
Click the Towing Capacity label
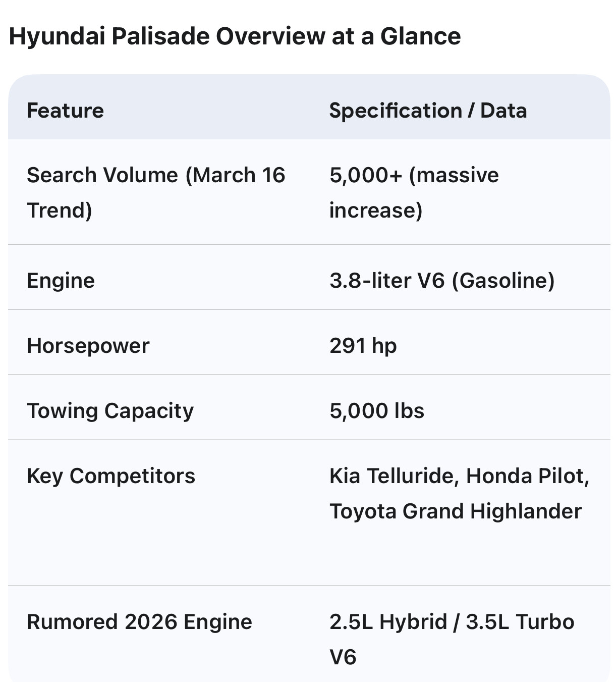(x=110, y=411)
